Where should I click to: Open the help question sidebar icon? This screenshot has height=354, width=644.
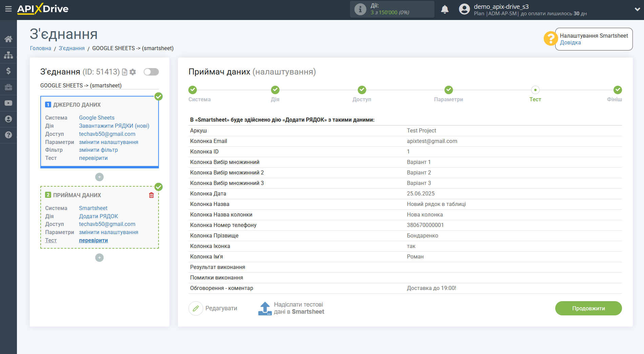[8, 135]
